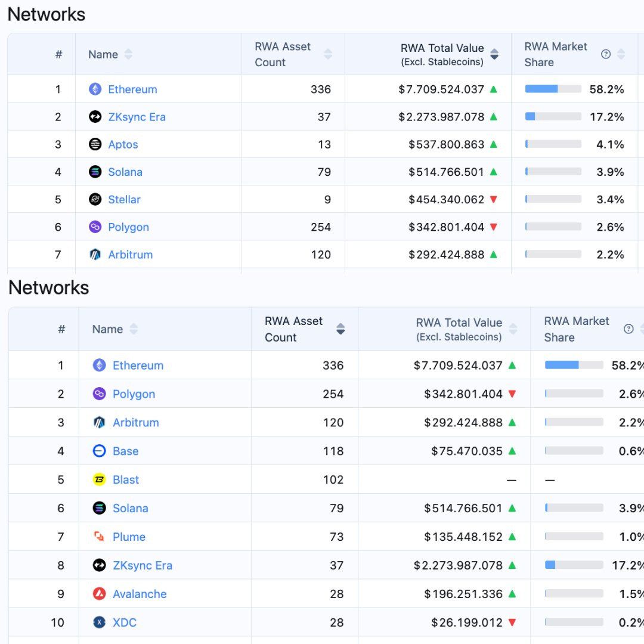Open the ZKsync Era link in top table

coord(137,117)
